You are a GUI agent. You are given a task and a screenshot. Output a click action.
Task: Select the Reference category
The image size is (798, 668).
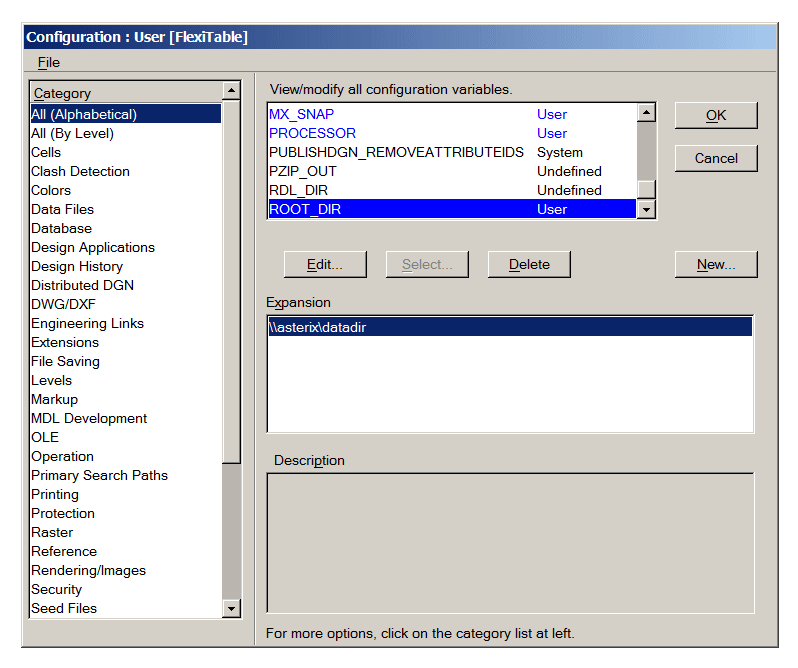pyautogui.click(x=126, y=551)
